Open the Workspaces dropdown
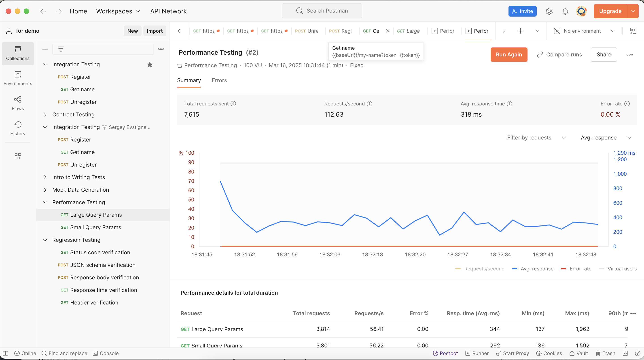The height and width of the screenshot is (360, 644). tap(118, 11)
